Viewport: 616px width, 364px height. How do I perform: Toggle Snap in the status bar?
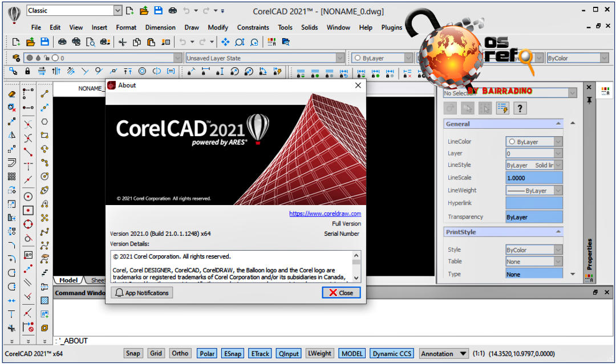click(x=133, y=353)
